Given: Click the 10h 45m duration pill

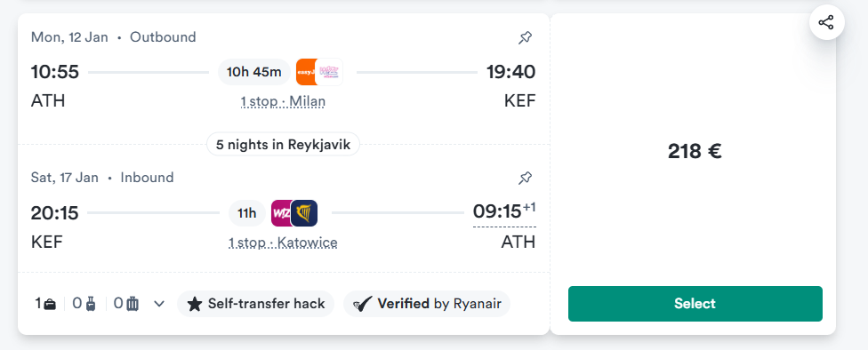Looking at the screenshot, I should [254, 72].
